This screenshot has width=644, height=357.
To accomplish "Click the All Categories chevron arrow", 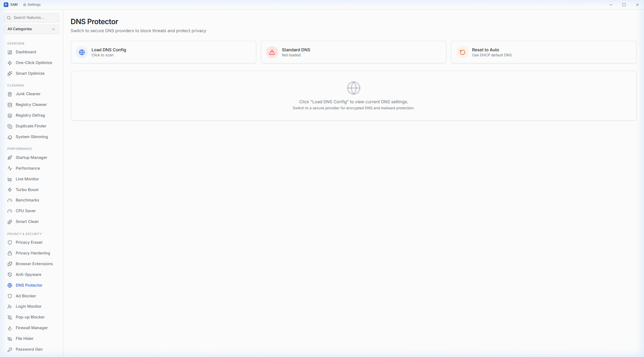I will (x=53, y=29).
